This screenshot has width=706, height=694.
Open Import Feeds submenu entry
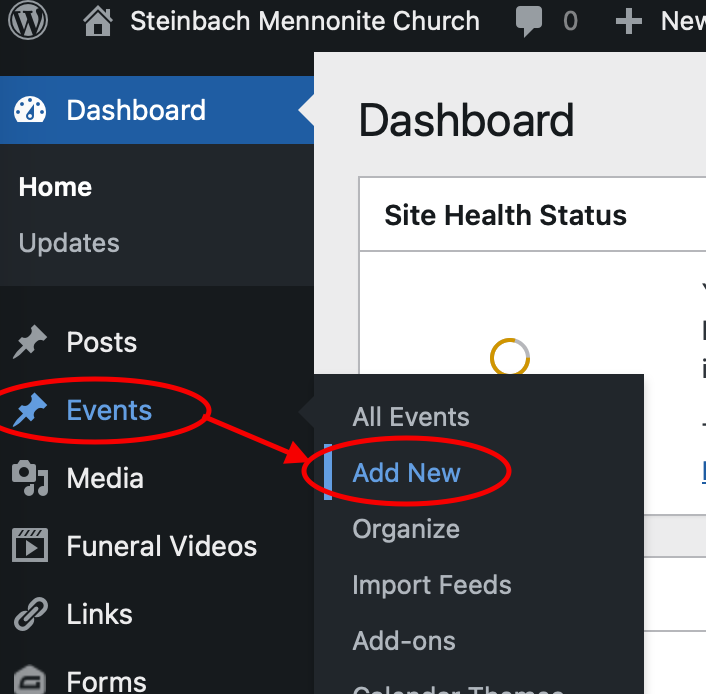(432, 585)
